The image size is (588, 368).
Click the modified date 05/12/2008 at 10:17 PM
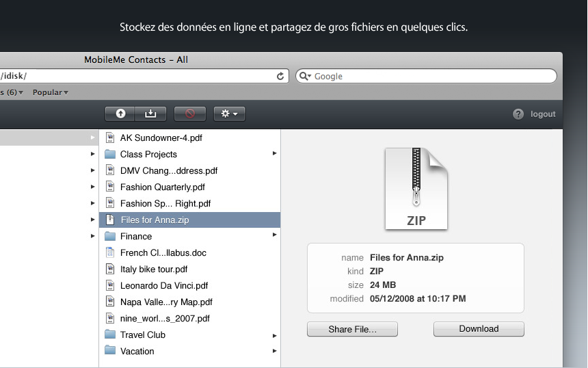point(418,299)
